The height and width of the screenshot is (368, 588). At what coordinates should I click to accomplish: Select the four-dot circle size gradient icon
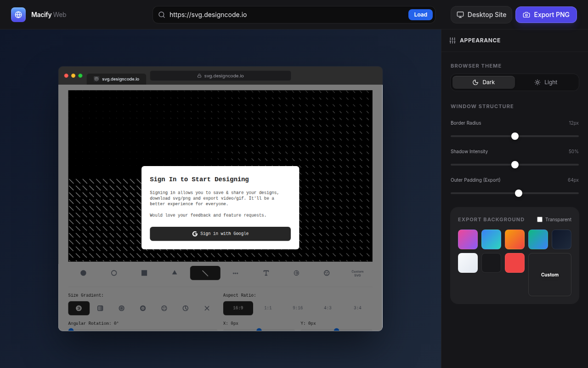(x=164, y=308)
